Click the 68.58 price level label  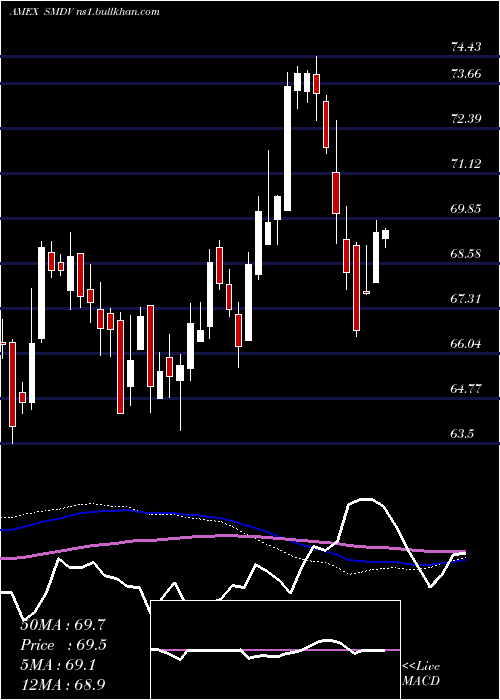[x=466, y=254]
